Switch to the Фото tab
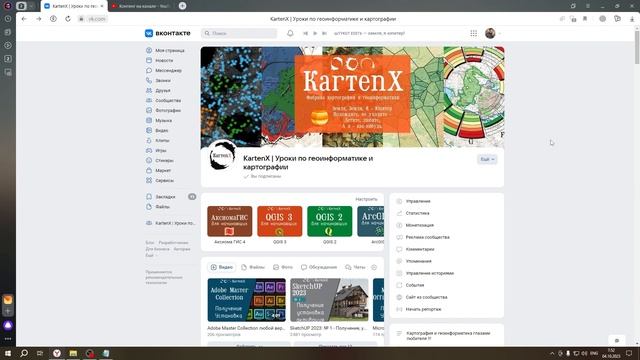The height and width of the screenshot is (360, 640). point(283,267)
